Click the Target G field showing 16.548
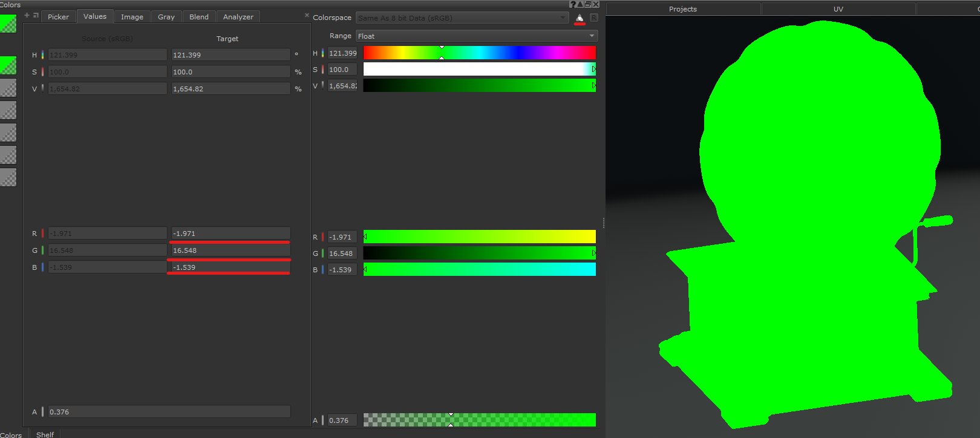 [x=230, y=250]
